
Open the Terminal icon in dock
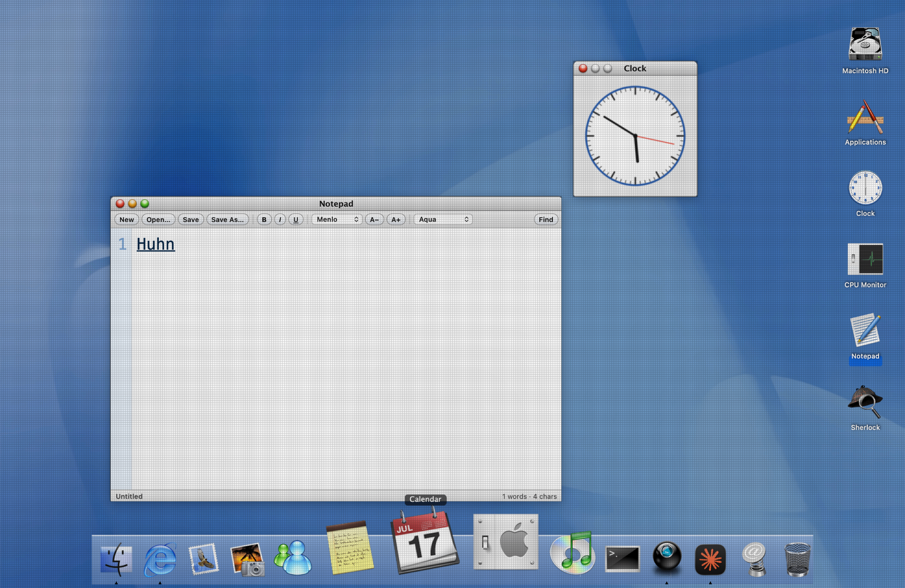(x=622, y=559)
